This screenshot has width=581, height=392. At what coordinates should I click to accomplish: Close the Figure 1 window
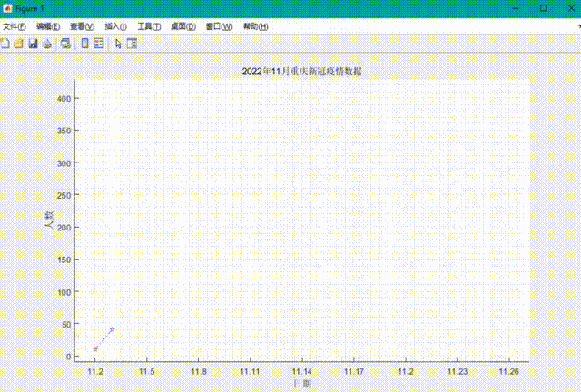pyautogui.click(x=571, y=8)
